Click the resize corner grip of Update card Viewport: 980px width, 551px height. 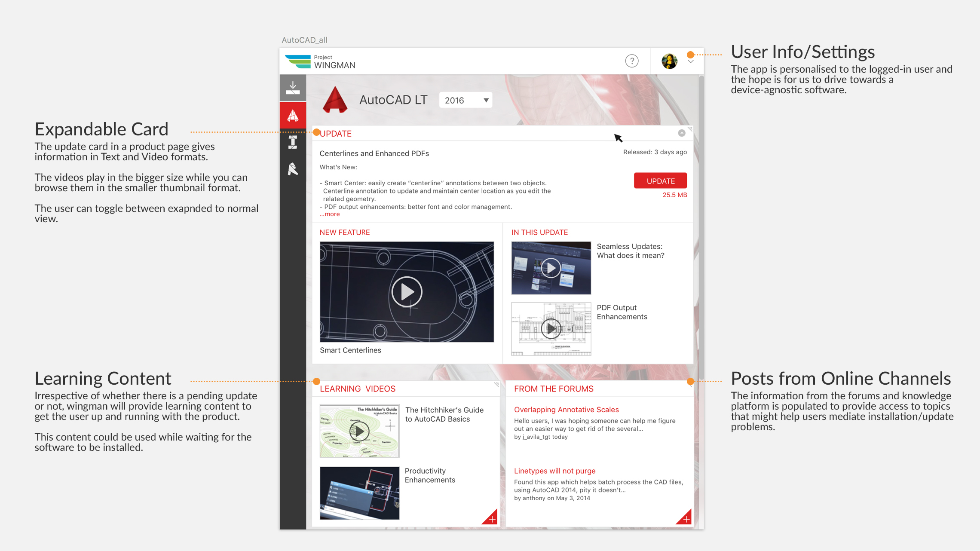690,129
